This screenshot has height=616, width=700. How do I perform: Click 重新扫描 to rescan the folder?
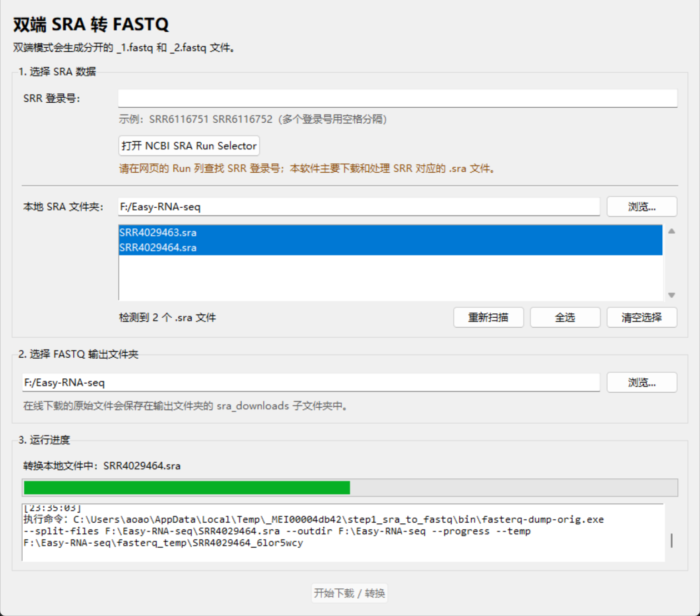tap(488, 317)
